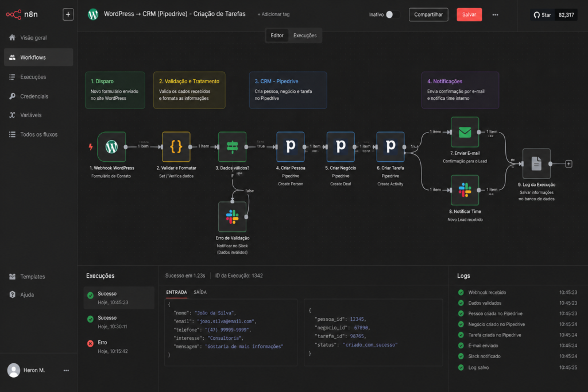
Task: Click the 82,317 star count
Action: point(566,15)
